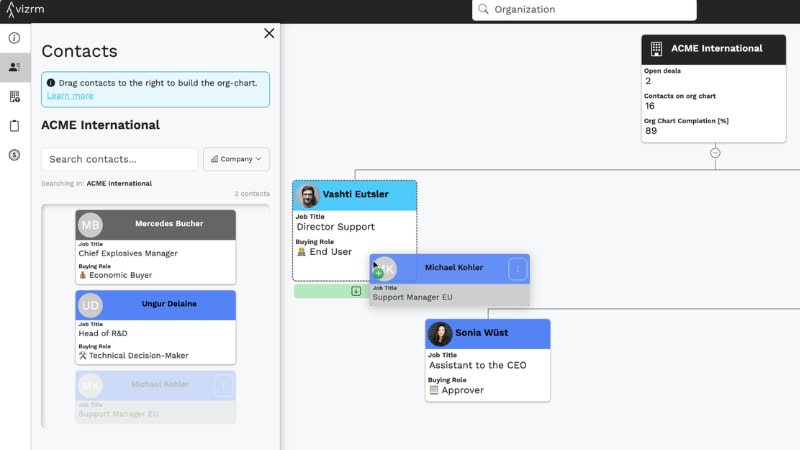The height and width of the screenshot is (450, 800).
Task: Focus the Organization search box
Action: pos(584,9)
